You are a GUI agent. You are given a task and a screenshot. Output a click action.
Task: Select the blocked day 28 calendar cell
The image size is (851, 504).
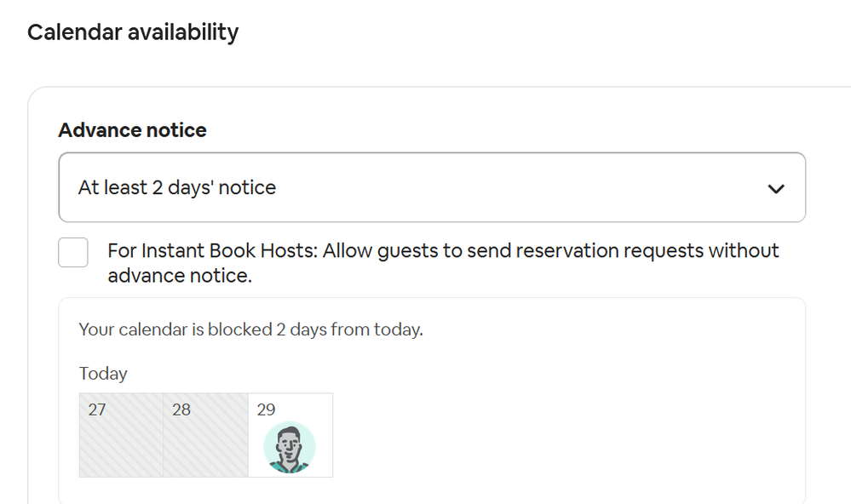205,435
